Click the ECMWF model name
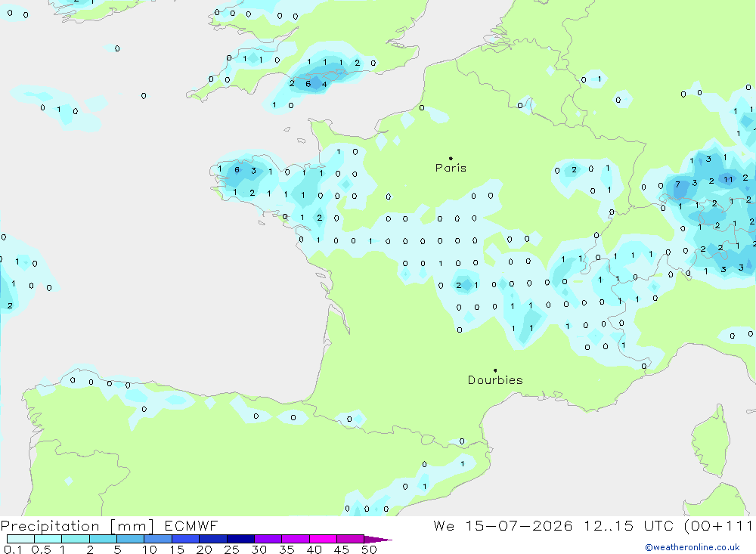 [191, 526]
